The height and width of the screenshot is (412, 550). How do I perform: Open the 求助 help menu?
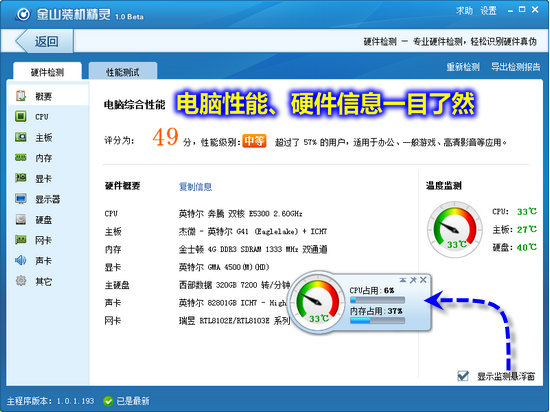coord(464,11)
